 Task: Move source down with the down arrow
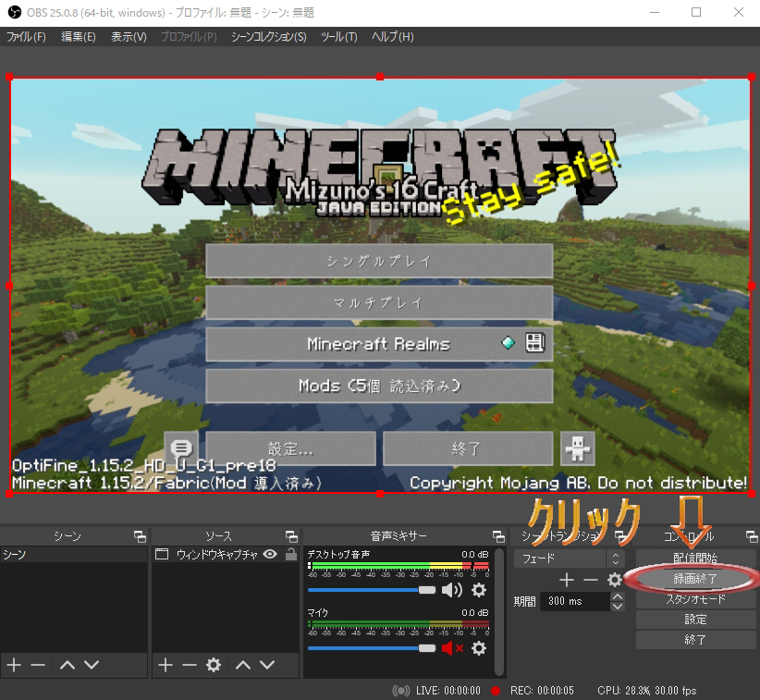click(267, 665)
